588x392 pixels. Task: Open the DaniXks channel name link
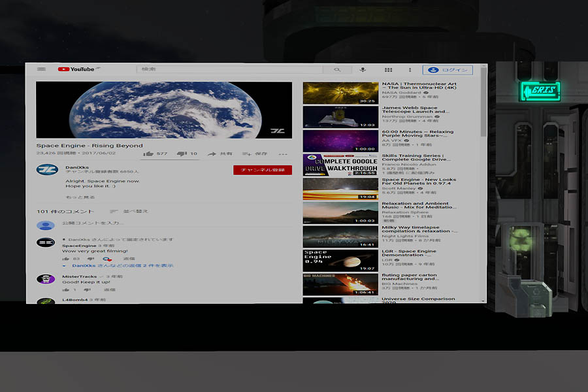pyautogui.click(x=77, y=167)
